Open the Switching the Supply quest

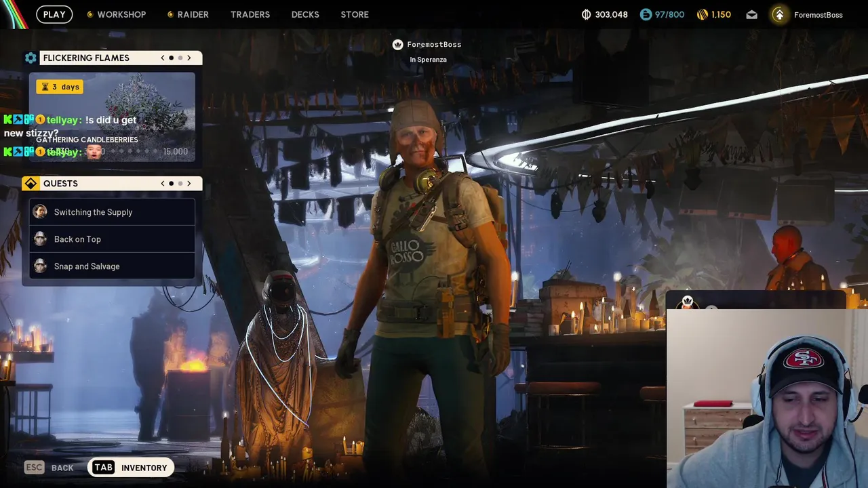tap(112, 212)
